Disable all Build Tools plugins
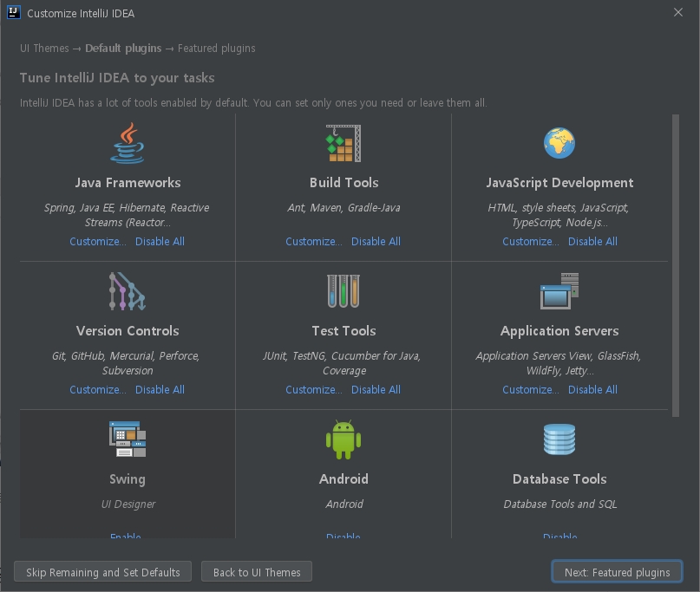 coord(376,241)
